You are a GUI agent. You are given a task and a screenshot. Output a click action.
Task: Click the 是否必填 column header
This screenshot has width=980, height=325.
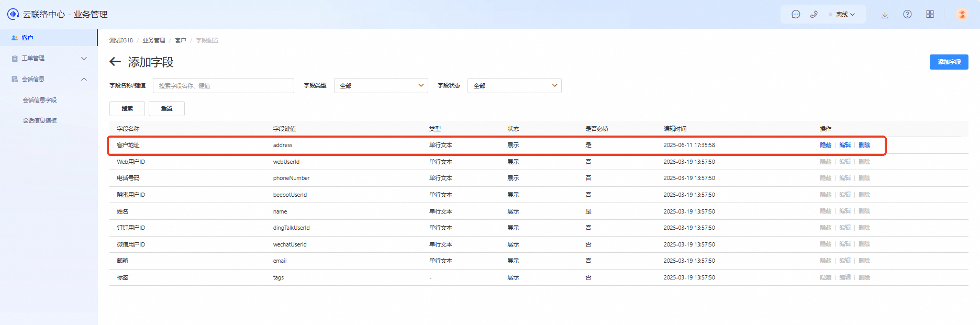(x=597, y=129)
